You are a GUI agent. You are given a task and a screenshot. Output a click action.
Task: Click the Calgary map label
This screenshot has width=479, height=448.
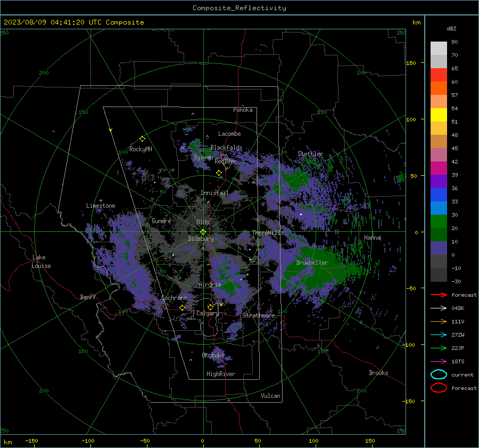click(x=208, y=313)
